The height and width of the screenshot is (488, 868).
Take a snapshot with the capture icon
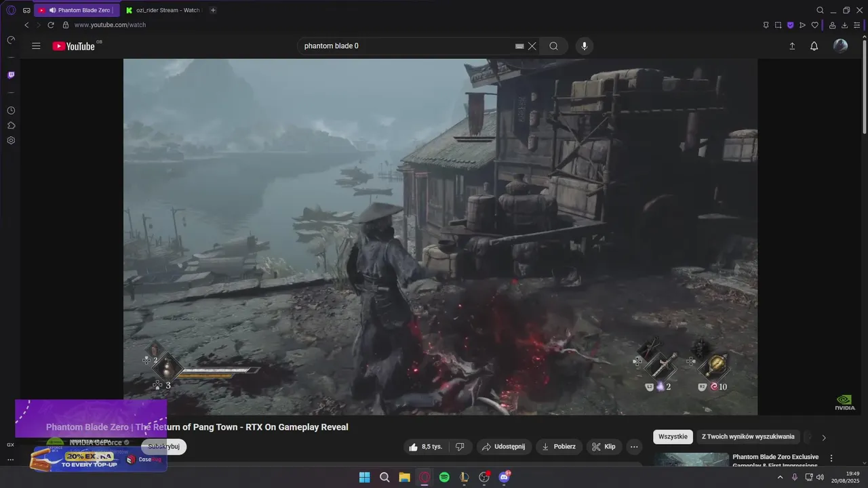click(x=778, y=25)
